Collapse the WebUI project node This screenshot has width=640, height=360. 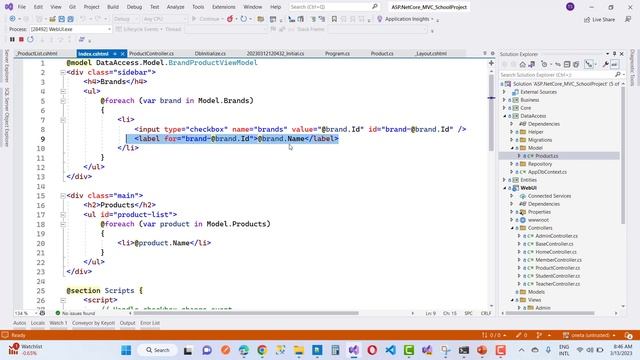click(504, 188)
